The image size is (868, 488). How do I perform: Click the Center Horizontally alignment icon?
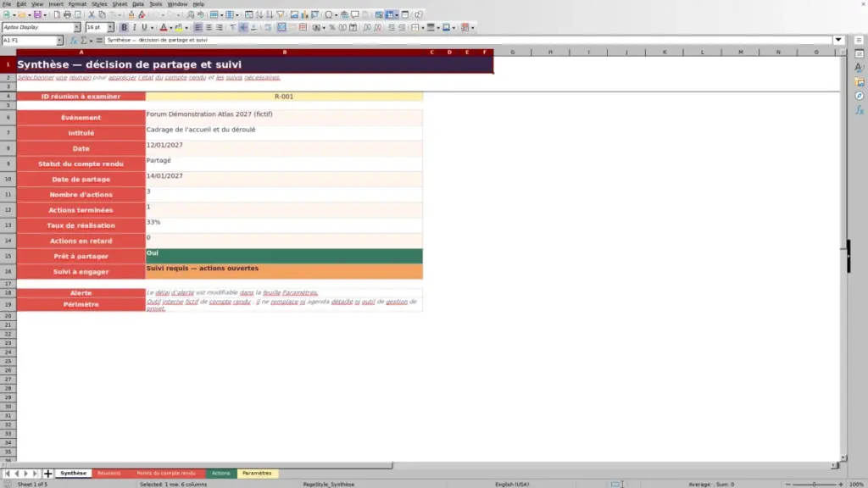(x=209, y=27)
